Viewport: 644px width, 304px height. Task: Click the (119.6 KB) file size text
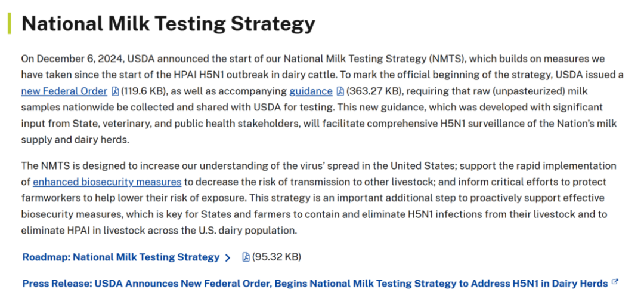[x=143, y=91]
